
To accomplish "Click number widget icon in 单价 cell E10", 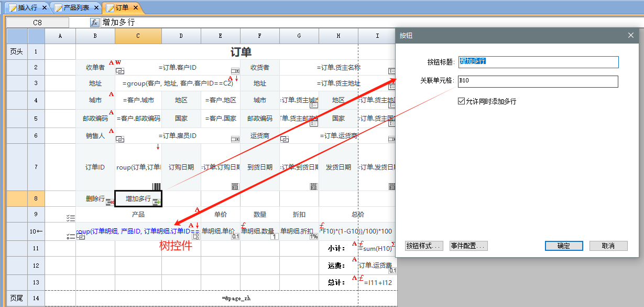I will point(235,237).
